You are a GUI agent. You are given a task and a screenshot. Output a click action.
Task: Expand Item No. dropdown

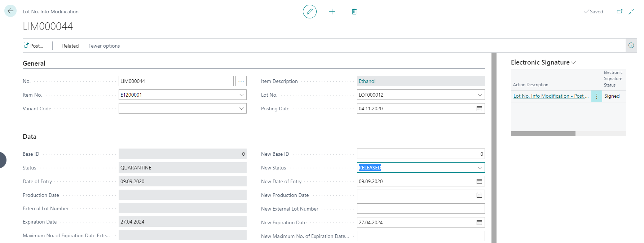pyautogui.click(x=242, y=95)
